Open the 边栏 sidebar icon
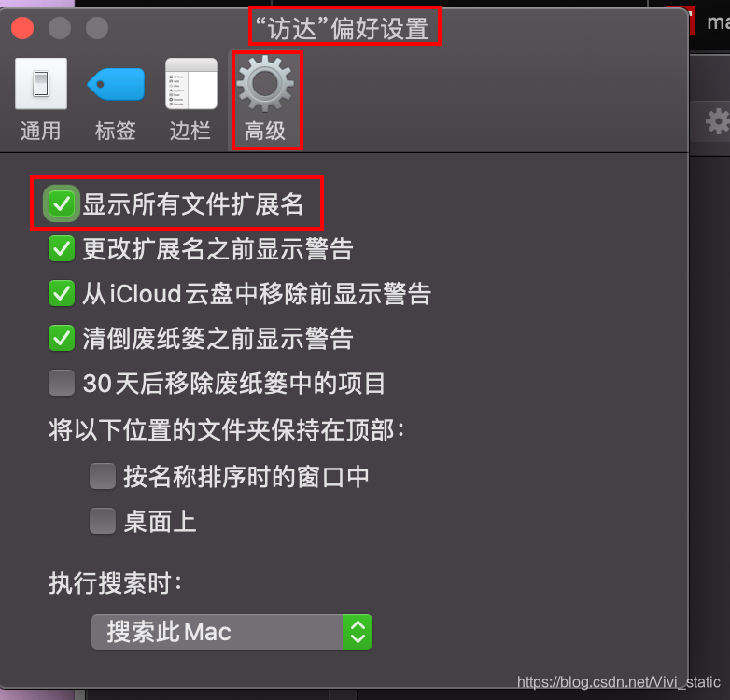 [x=191, y=84]
